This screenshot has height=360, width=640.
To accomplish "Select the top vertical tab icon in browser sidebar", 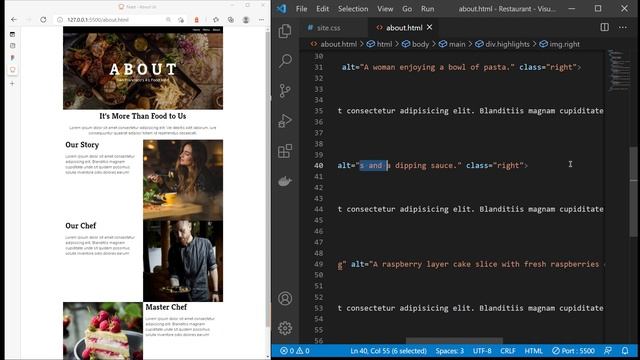I will click(x=12, y=34).
